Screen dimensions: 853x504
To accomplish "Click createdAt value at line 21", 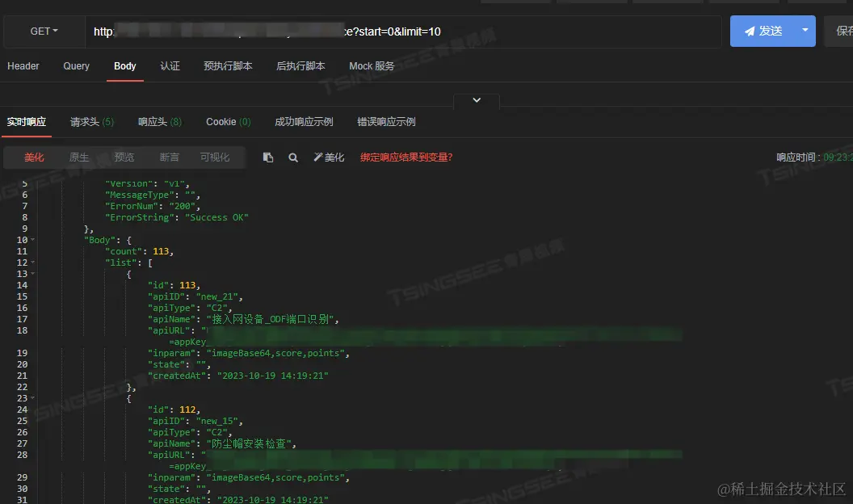I will pos(272,376).
